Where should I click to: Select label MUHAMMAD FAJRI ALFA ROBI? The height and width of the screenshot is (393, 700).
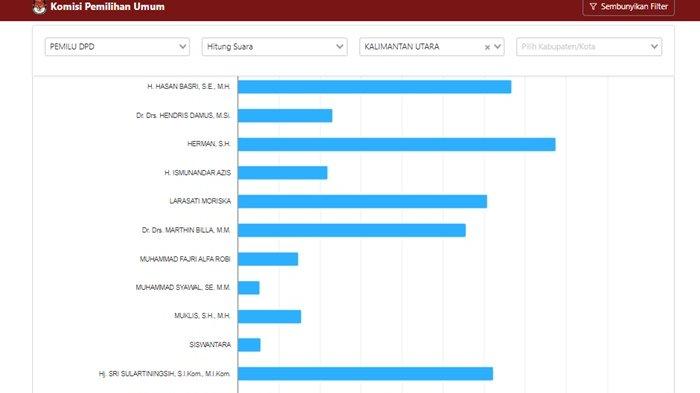pyautogui.click(x=185, y=259)
